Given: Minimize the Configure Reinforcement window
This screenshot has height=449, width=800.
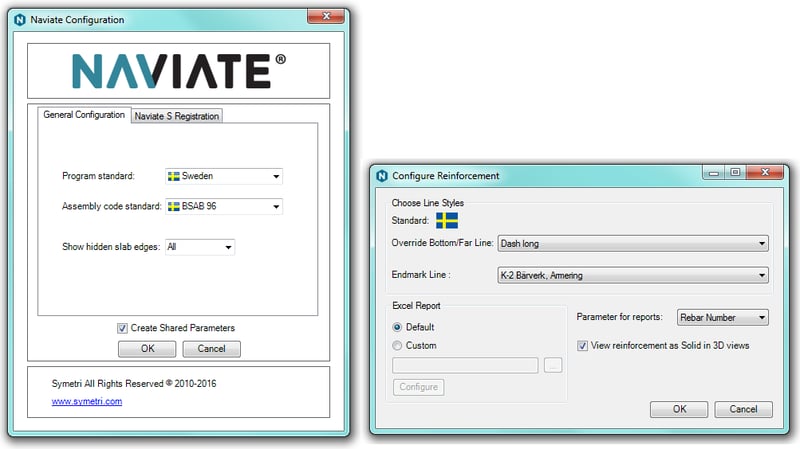Looking at the screenshot, I should [x=714, y=173].
